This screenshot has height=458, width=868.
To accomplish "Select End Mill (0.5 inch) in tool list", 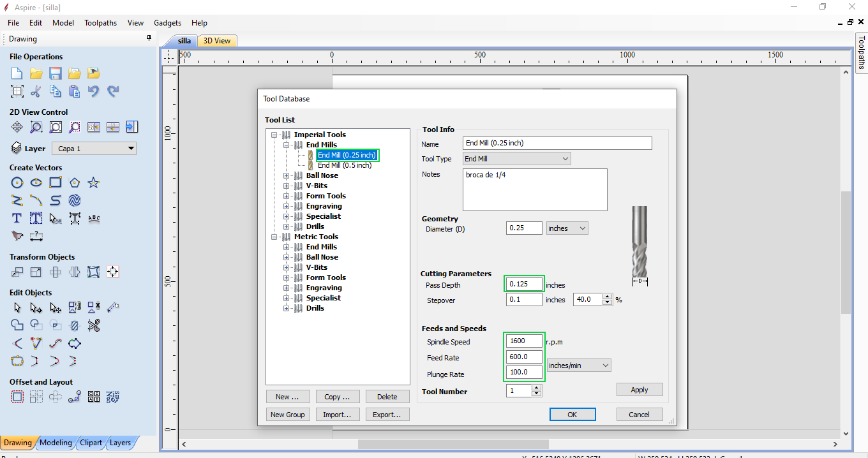I will pos(345,165).
